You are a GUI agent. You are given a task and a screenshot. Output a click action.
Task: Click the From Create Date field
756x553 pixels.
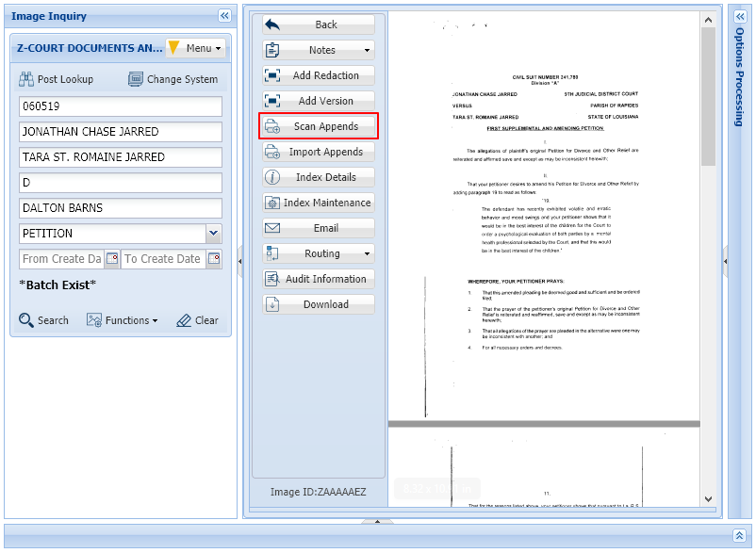click(61, 259)
